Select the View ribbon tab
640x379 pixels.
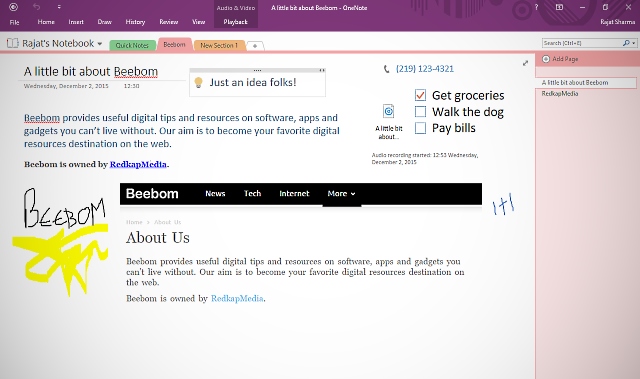point(198,22)
